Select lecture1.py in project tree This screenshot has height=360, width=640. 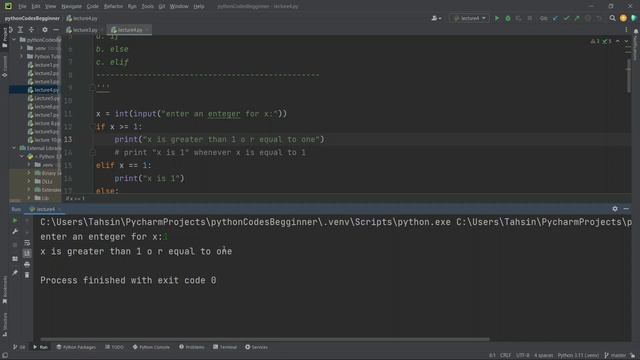tap(44, 65)
